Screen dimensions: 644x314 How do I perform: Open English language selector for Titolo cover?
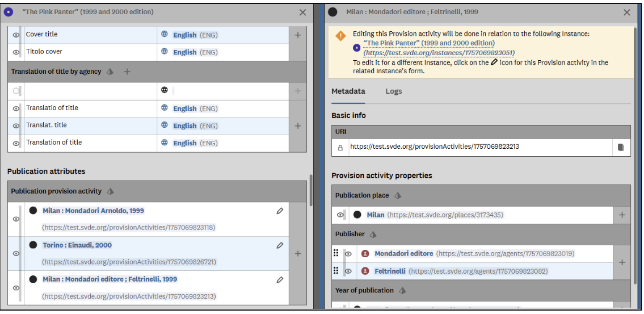[195, 52]
